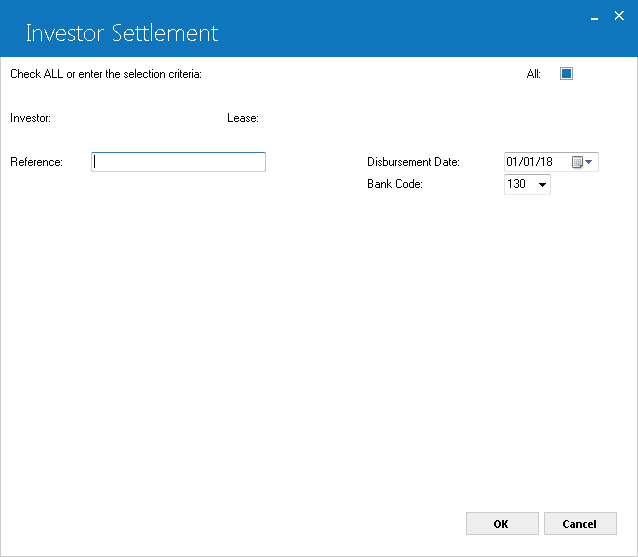This screenshot has height=557, width=638.
Task: Click the Disbursement Date: label
Action: tap(413, 162)
